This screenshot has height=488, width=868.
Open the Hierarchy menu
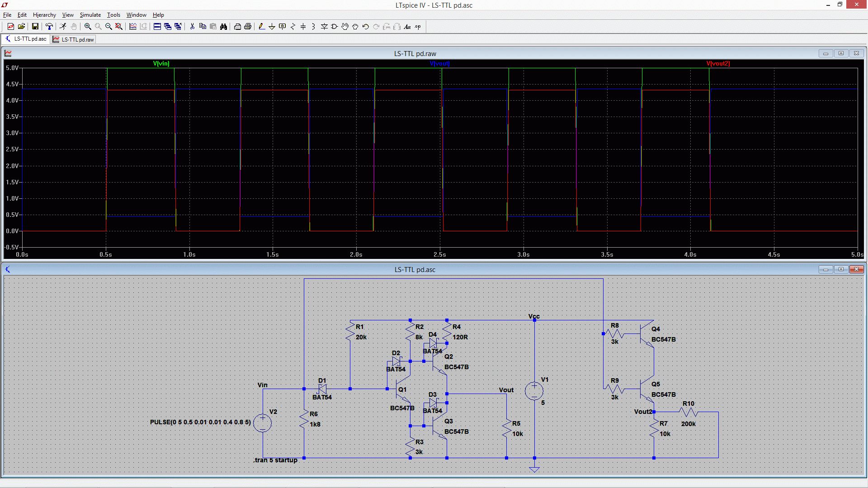point(44,15)
